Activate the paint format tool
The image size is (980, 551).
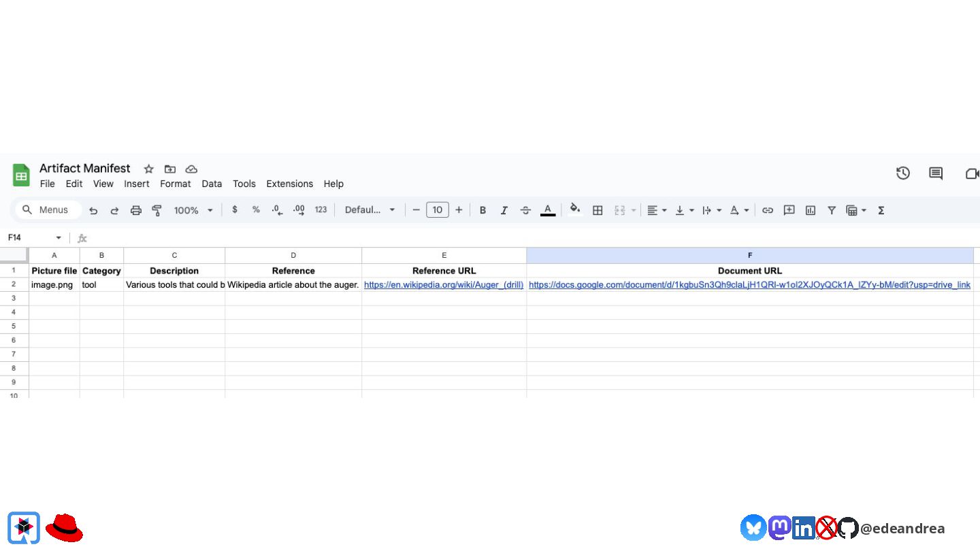157,210
